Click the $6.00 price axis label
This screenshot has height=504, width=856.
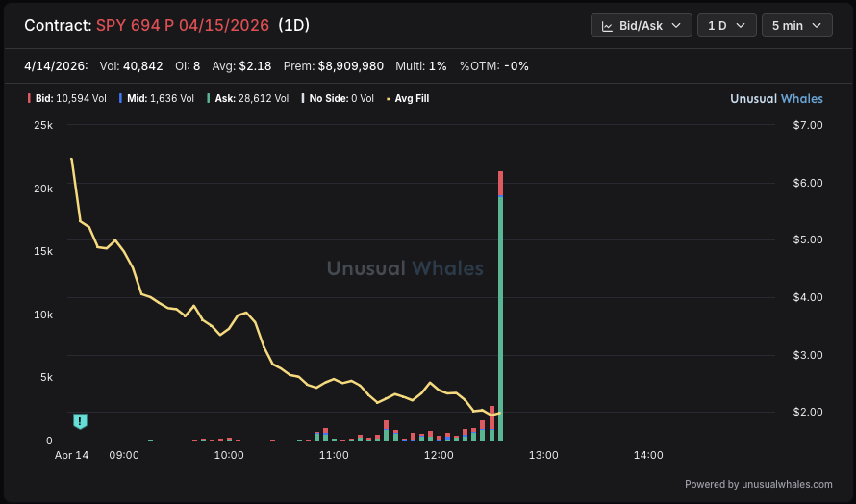coord(808,183)
